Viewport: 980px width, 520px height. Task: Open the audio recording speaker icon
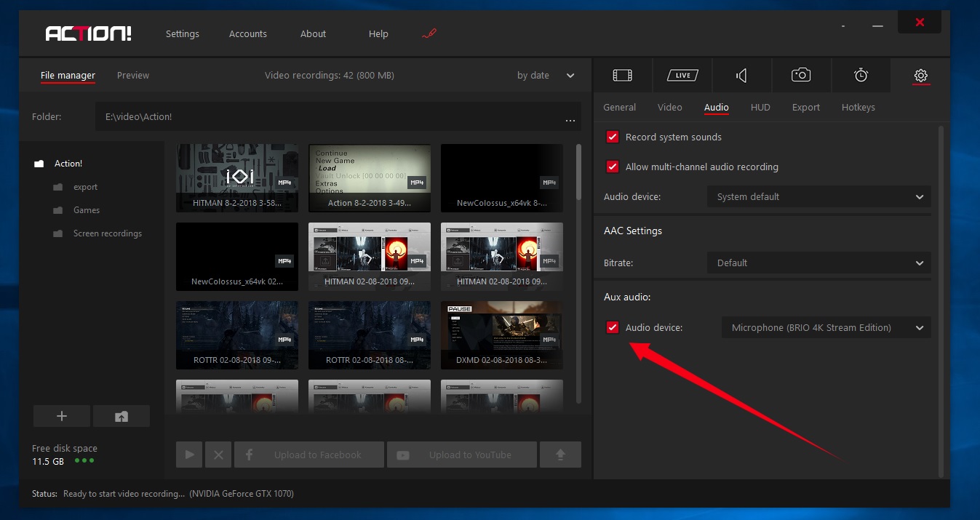741,76
